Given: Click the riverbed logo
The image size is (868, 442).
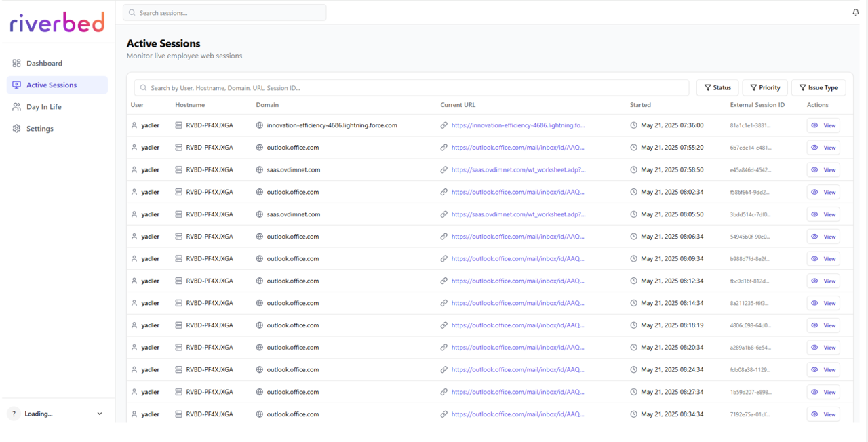Looking at the screenshot, I should (58, 22).
